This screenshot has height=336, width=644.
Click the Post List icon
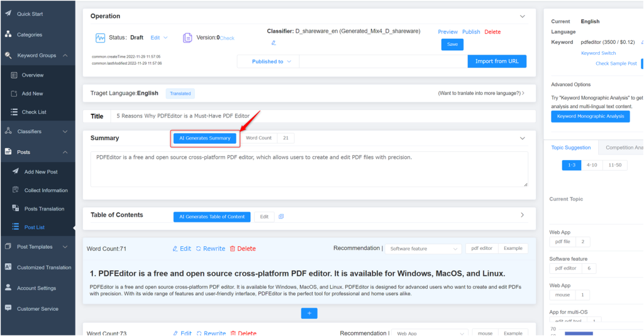point(16,227)
